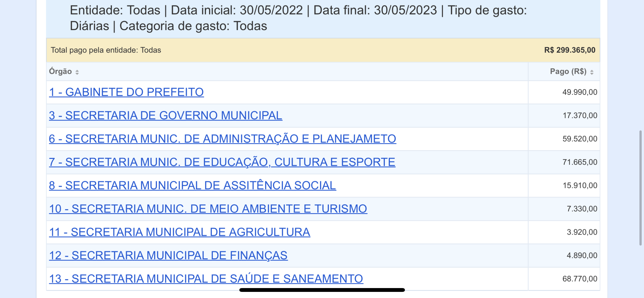
Task: Select the 3.920,00 amount cell
Action: tap(582, 232)
